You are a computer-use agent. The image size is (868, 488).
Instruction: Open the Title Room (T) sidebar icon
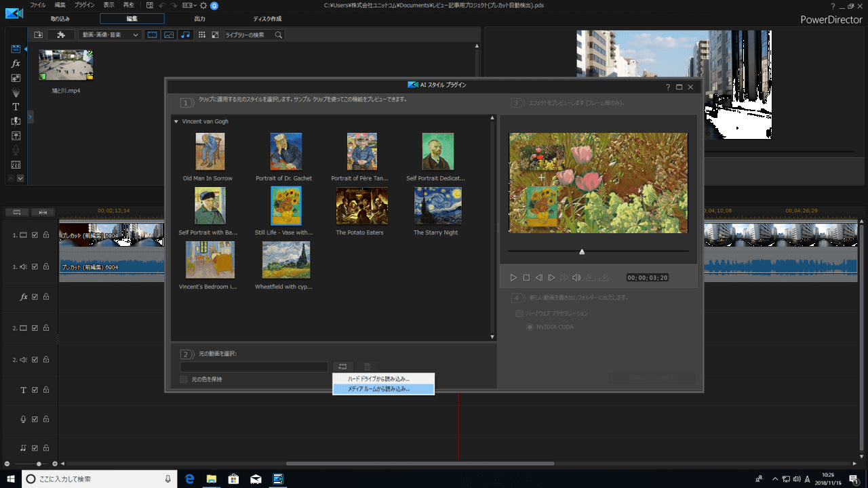(16, 107)
